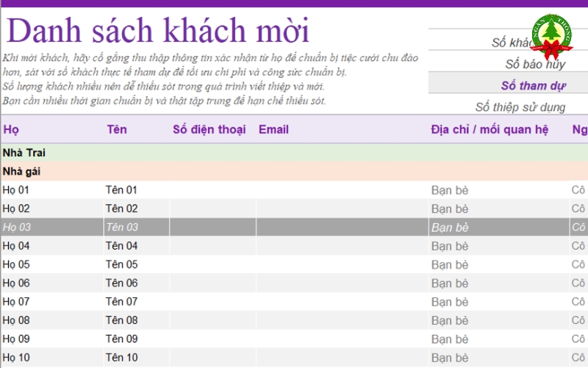The height and width of the screenshot is (368, 588).
Task: Select the cell "Tên 05"
Action: click(121, 264)
